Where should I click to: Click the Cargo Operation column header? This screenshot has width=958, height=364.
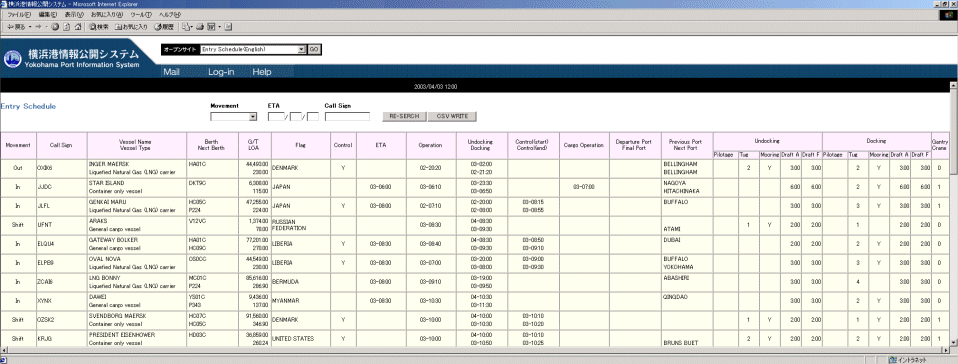583,145
